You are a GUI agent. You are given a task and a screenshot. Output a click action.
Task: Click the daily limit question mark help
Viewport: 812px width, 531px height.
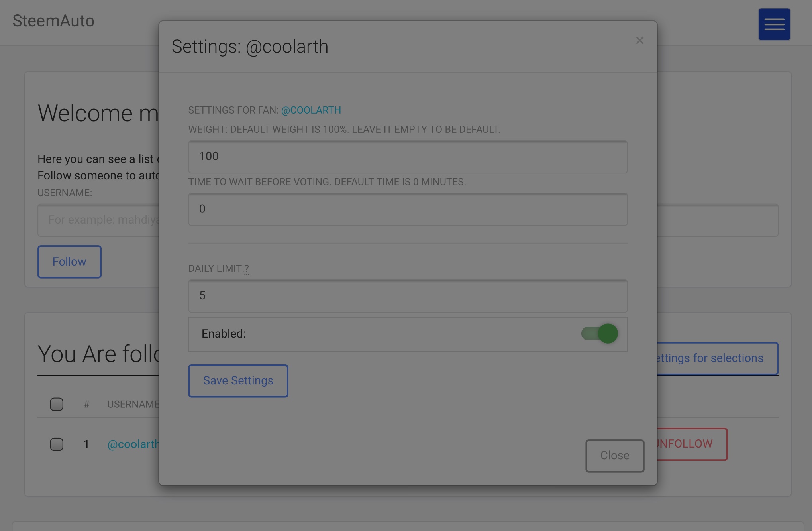tap(247, 269)
